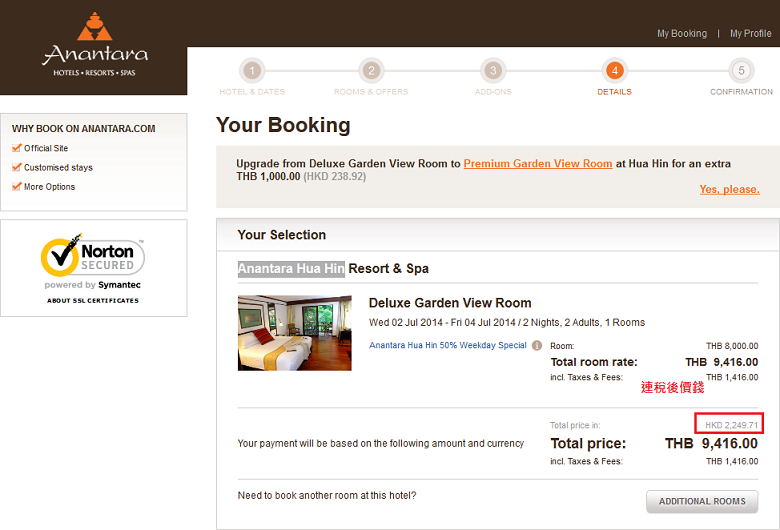780x530 pixels.
Task: Click the HKD 2,249.71 total price
Action: tap(732, 424)
